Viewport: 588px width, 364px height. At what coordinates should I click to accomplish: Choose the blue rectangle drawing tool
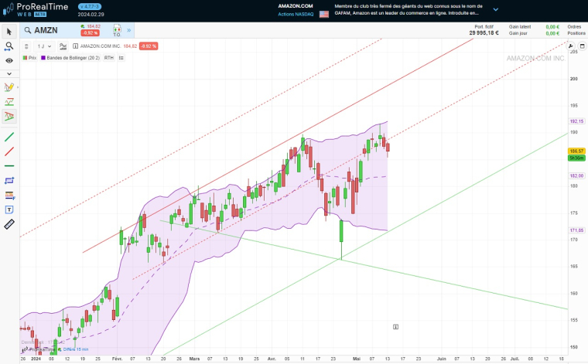click(x=9, y=180)
